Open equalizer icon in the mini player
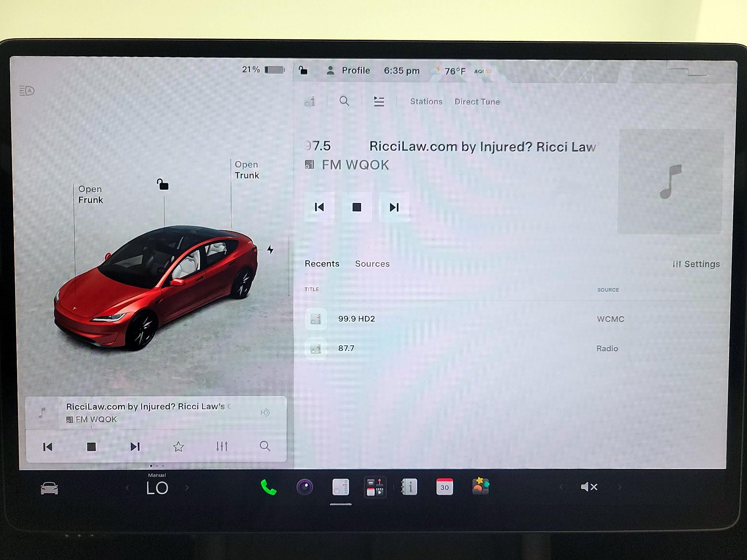 pyautogui.click(x=222, y=446)
